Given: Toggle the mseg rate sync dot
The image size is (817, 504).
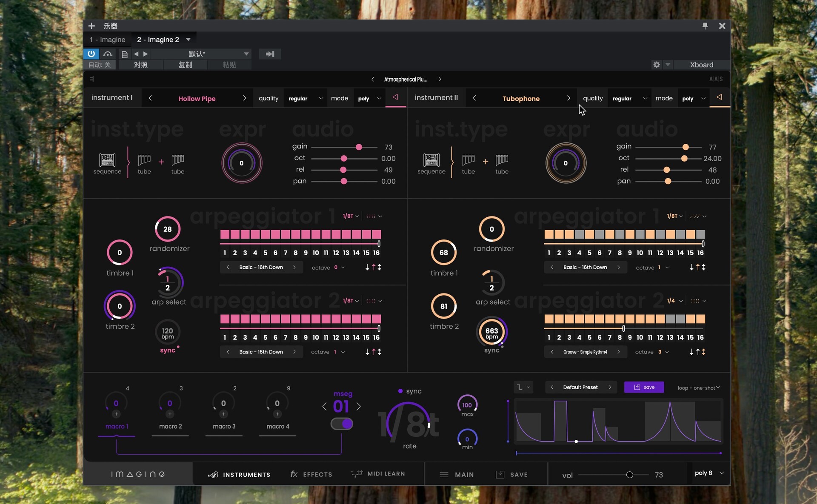Looking at the screenshot, I should (x=400, y=391).
